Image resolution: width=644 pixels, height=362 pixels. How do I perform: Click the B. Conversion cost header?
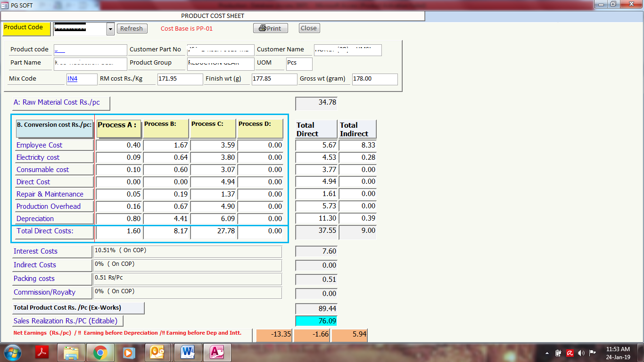54,128
